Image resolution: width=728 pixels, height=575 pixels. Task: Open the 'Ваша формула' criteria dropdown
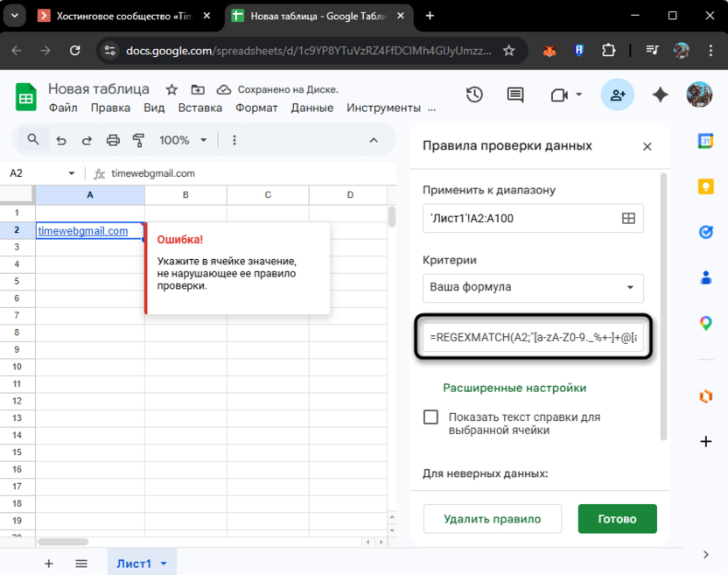(533, 288)
